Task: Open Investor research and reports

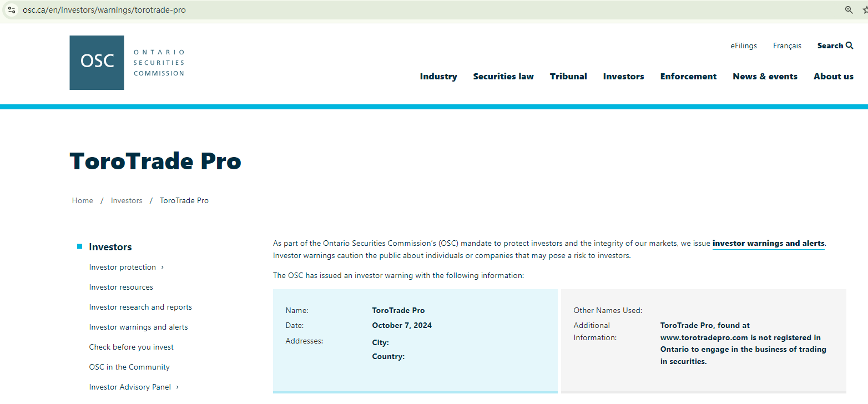Action: (x=140, y=307)
